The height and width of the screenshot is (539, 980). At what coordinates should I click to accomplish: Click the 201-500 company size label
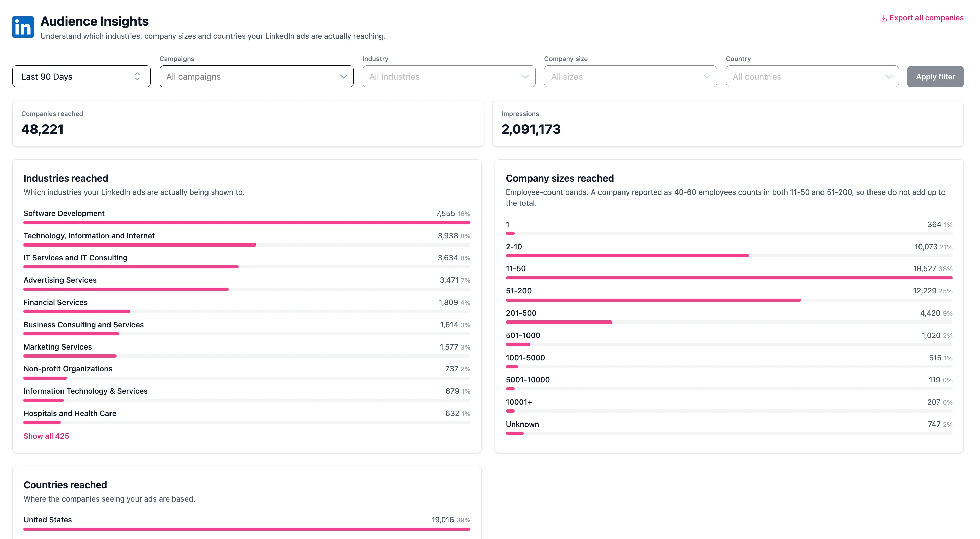521,313
